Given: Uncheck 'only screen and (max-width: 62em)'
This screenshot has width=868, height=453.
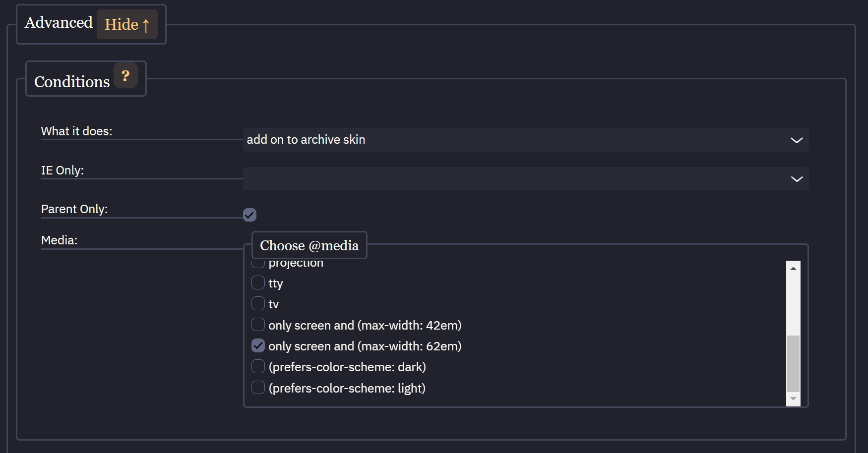Looking at the screenshot, I should click(258, 345).
